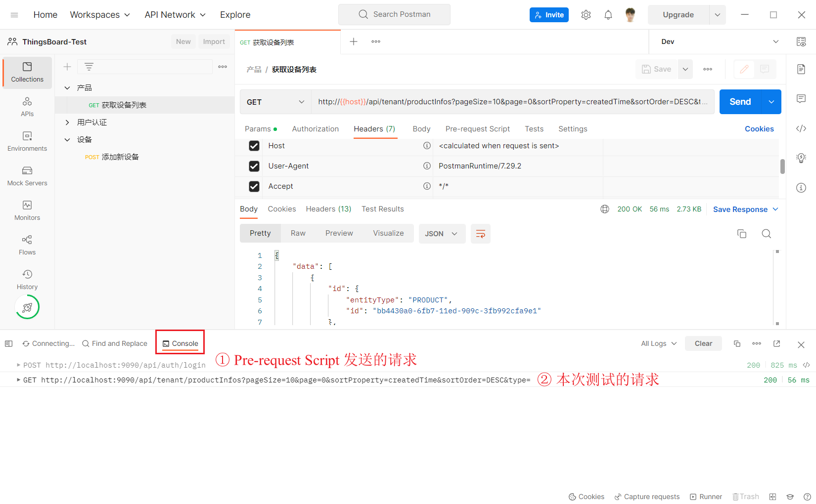Open the All Logs filter dropdown
816x504 pixels.
pos(659,343)
